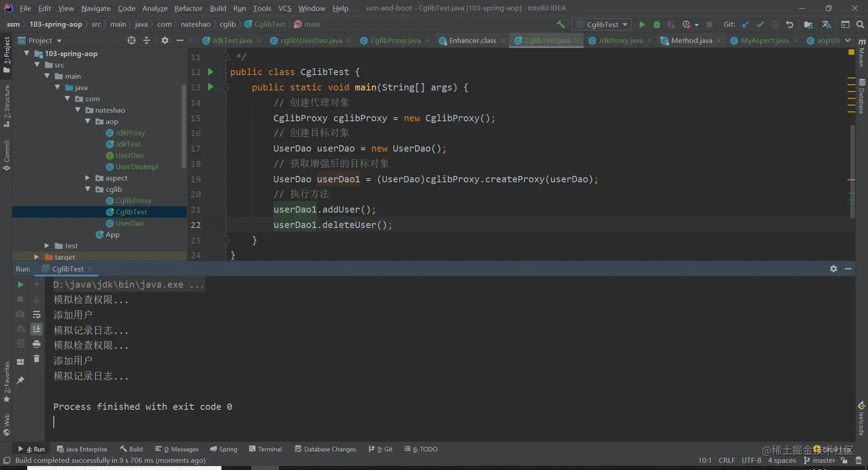Close the Method.java editor tab
The width and height of the screenshot is (868, 470).
coord(719,40)
